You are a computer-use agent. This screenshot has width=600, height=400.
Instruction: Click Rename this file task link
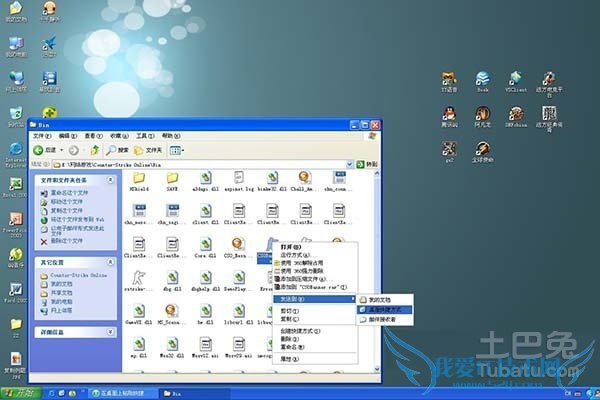click(64, 193)
